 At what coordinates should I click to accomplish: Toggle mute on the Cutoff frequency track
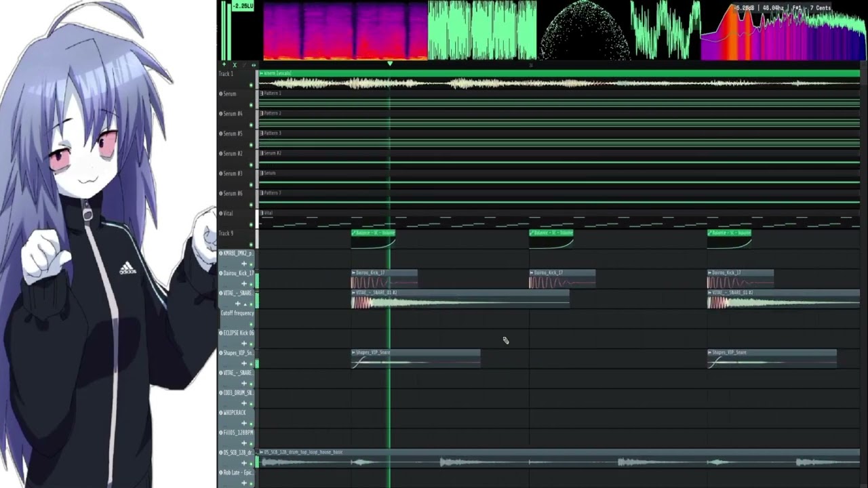tap(252, 324)
